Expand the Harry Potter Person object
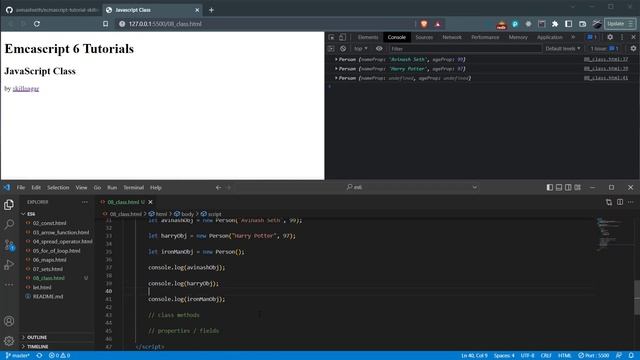 point(336,69)
